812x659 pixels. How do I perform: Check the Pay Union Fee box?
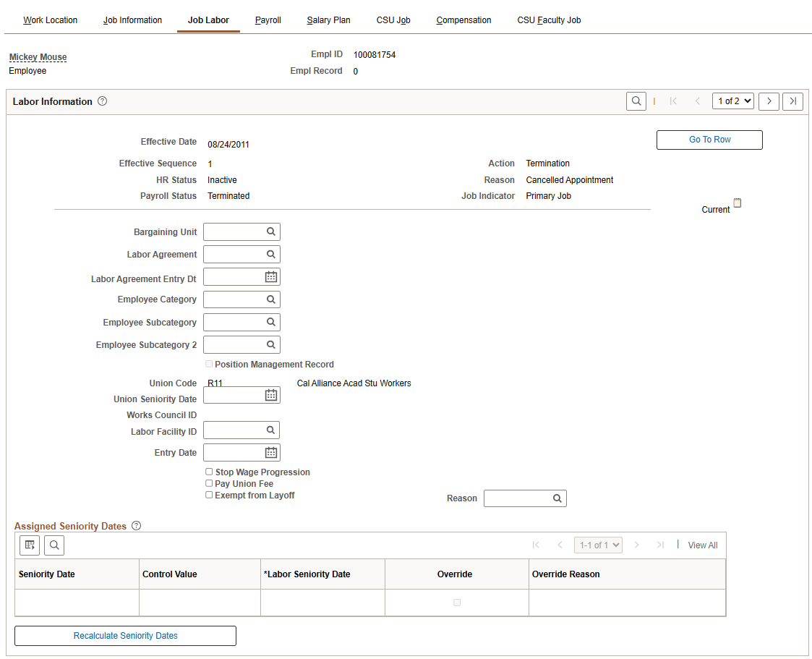pyautogui.click(x=209, y=483)
